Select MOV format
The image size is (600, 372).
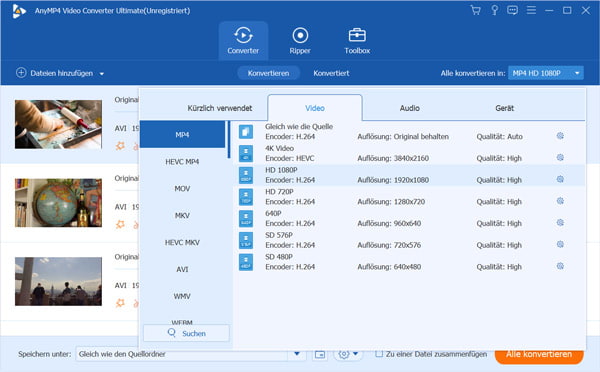(x=182, y=189)
